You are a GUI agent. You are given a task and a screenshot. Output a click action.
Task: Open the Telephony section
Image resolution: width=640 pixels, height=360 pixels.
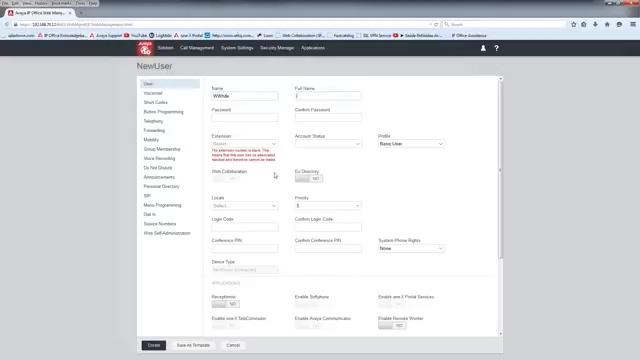[153, 121]
